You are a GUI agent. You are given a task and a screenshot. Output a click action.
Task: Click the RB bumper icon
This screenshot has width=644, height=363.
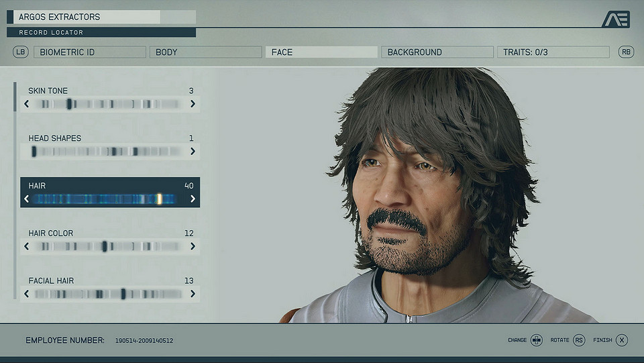pos(626,52)
